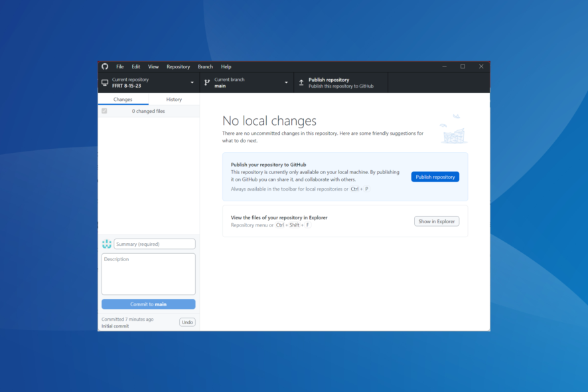This screenshot has width=588, height=392.
Task: Click 'Committed 7 minutes ago' text
Action: tap(127, 319)
